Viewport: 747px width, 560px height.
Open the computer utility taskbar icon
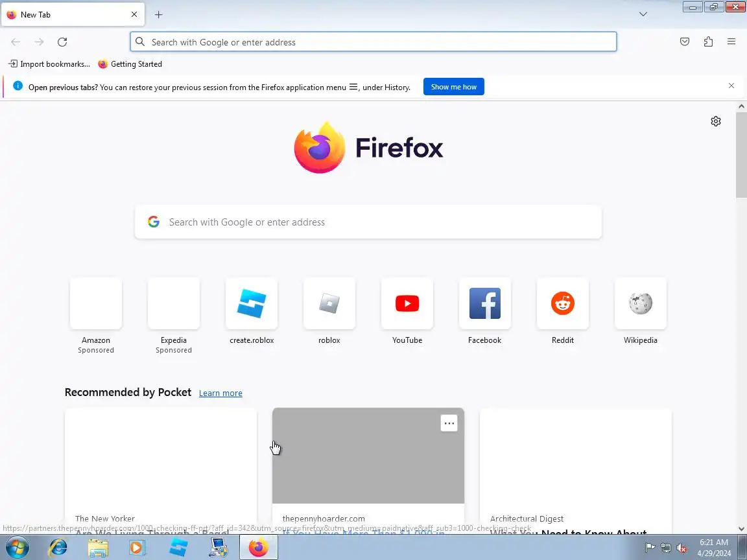pos(219,548)
